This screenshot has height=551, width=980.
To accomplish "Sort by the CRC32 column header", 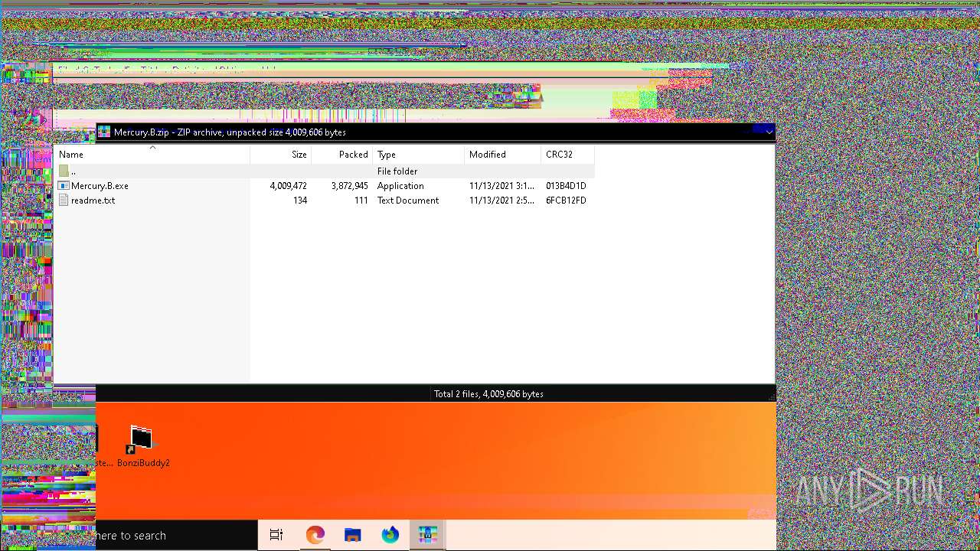I will pos(568,155).
